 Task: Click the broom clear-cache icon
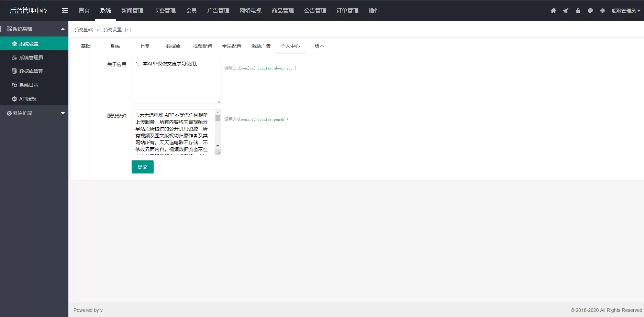point(566,11)
